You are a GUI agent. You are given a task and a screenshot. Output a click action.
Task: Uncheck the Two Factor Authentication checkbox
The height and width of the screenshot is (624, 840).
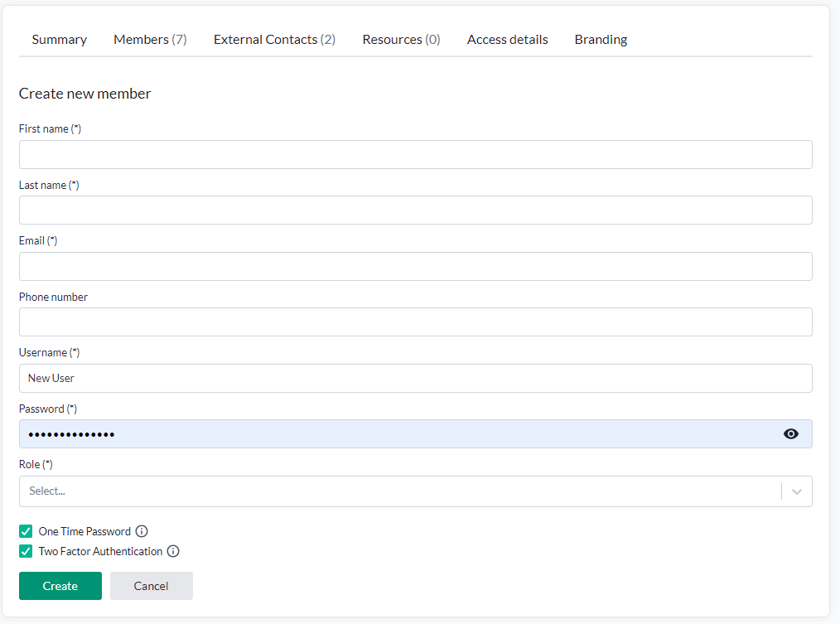[26, 551]
